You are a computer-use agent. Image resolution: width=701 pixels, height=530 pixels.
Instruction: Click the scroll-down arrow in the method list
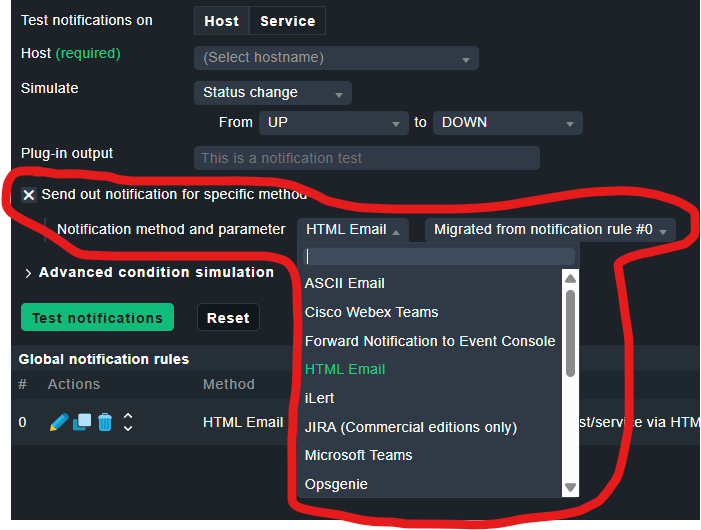pos(570,487)
